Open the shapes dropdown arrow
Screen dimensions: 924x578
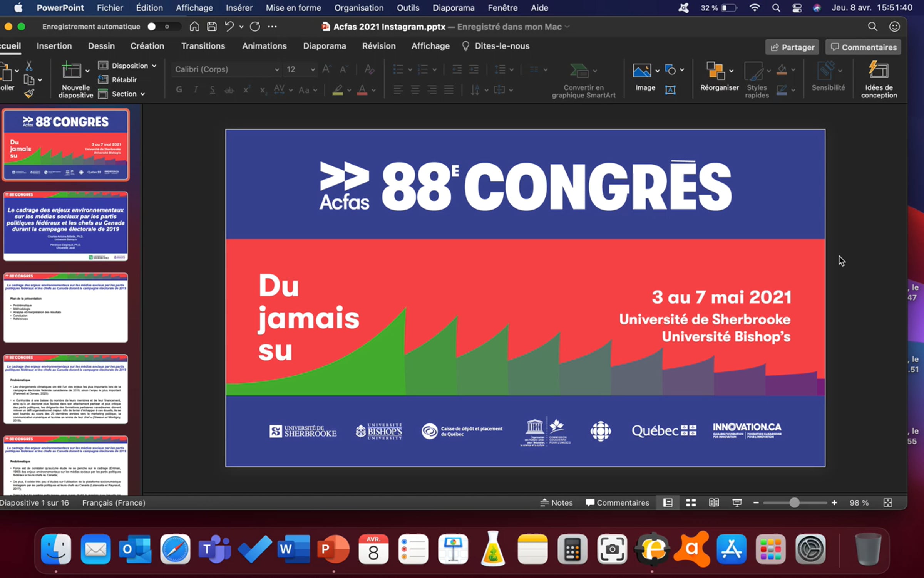(682, 70)
